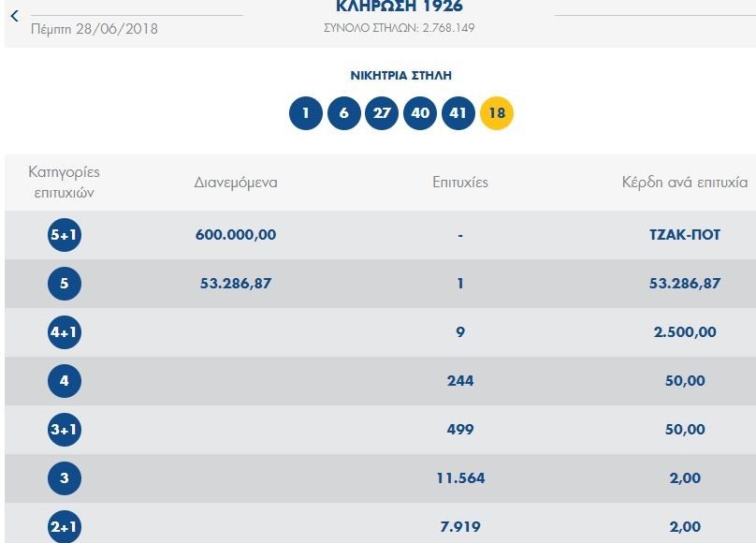Click the Διανεμόμενα column header
This screenshot has width=756, height=543.
(x=236, y=183)
